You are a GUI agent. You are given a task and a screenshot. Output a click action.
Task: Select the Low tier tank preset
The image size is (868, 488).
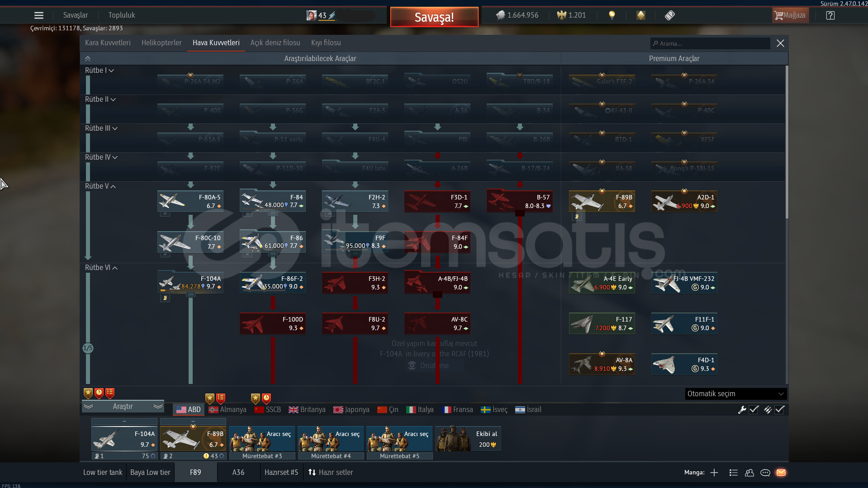click(103, 473)
